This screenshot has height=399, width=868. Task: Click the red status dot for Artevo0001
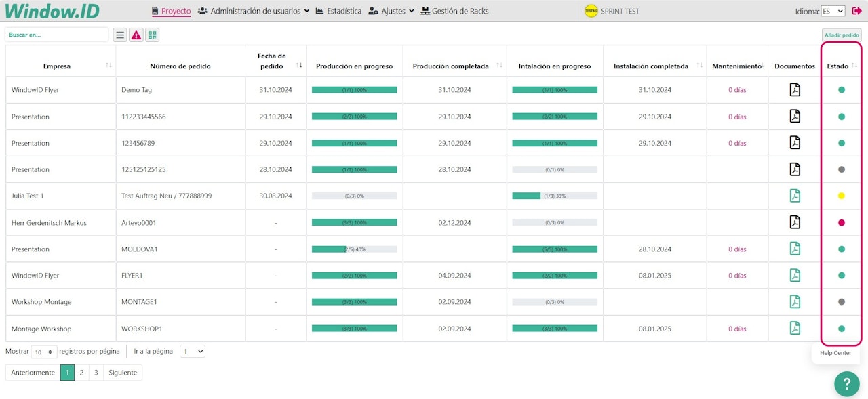[842, 223]
